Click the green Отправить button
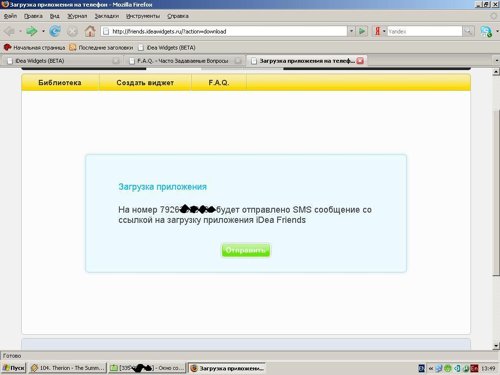 [x=246, y=250]
